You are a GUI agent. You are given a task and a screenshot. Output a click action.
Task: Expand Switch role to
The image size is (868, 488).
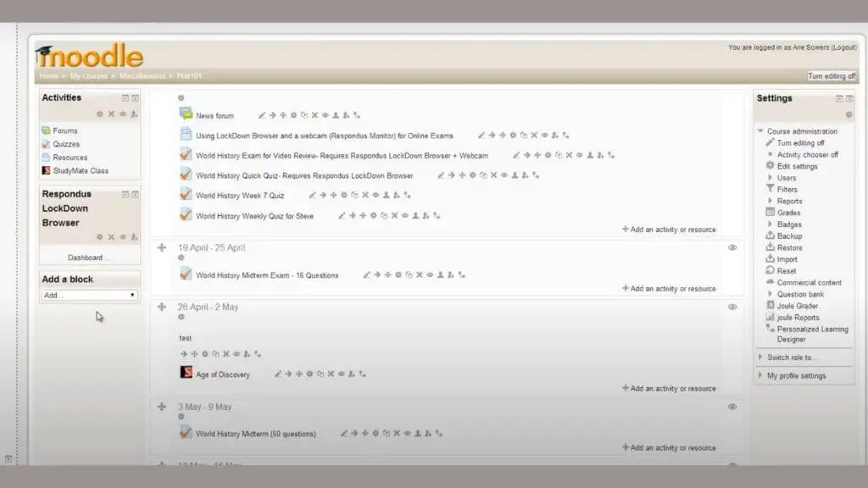760,358
